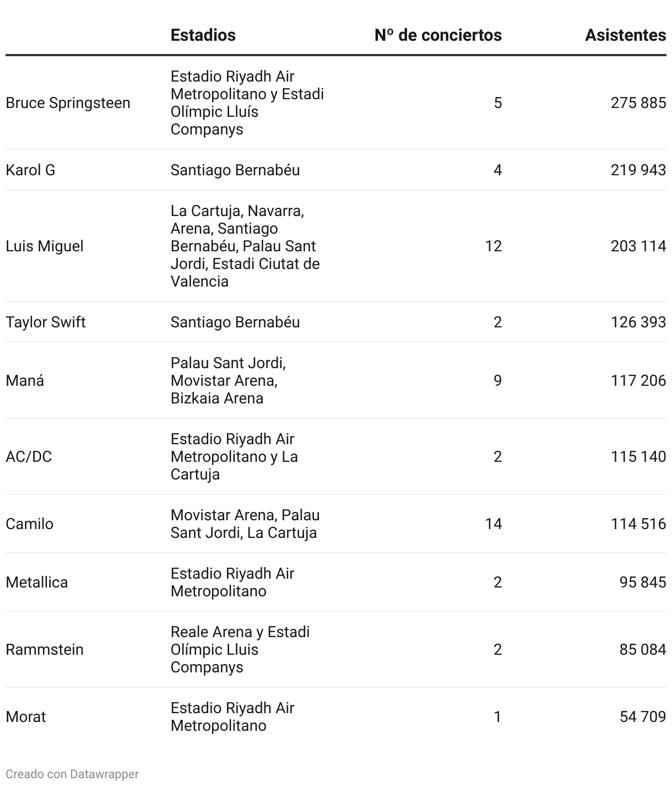Select Maná's stadium list cell

pyautogui.click(x=228, y=381)
